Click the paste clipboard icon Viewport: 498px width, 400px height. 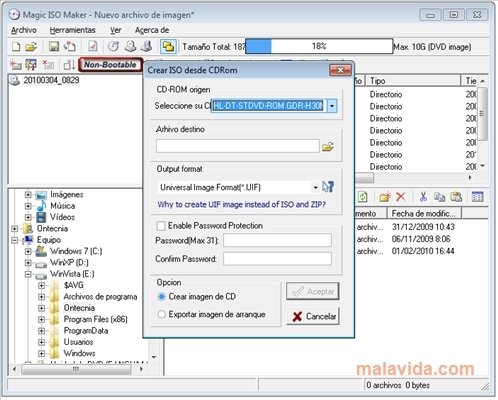click(456, 197)
